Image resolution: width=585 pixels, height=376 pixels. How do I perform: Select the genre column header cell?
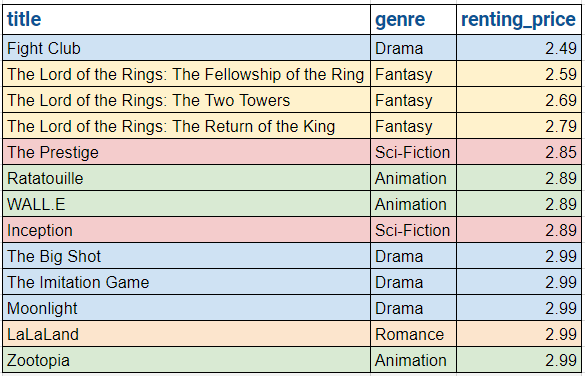coord(413,20)
